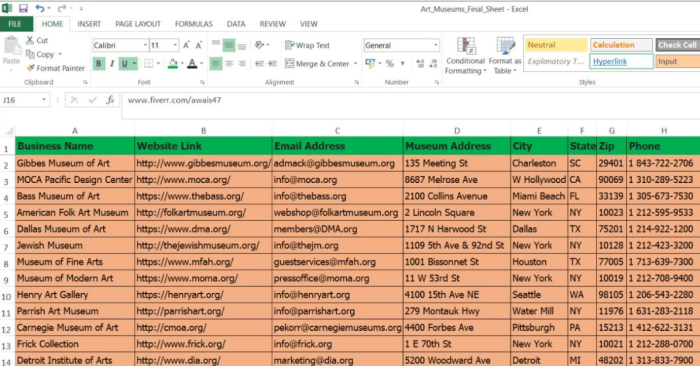Switch to the PAGE LAYOUT tab

(x=138, y=24)
